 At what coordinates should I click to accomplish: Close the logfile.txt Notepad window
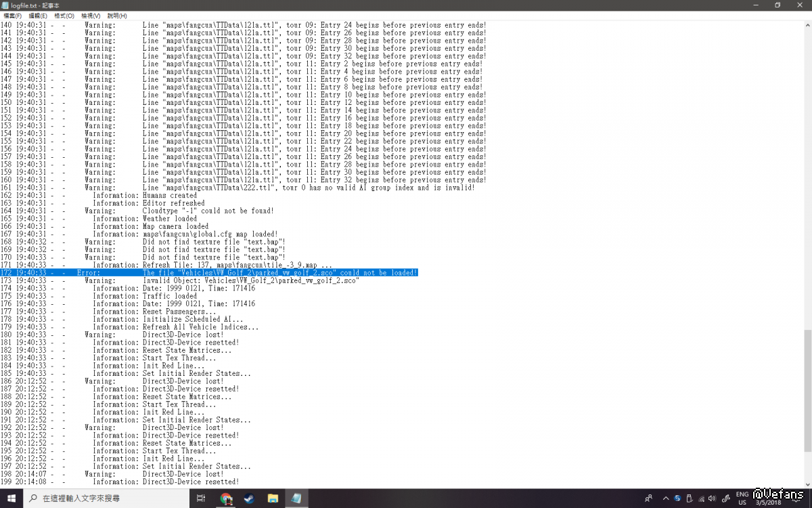point(800,5)
